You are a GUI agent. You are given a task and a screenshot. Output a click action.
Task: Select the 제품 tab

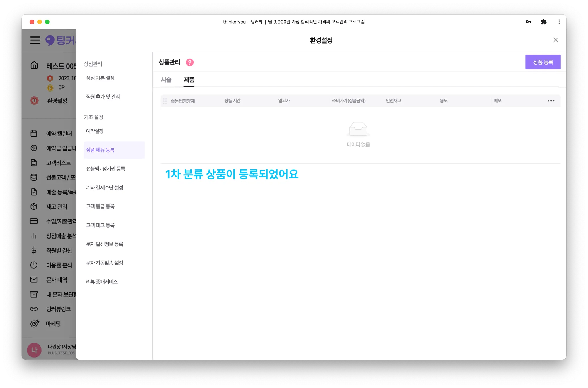pos(189,80)
